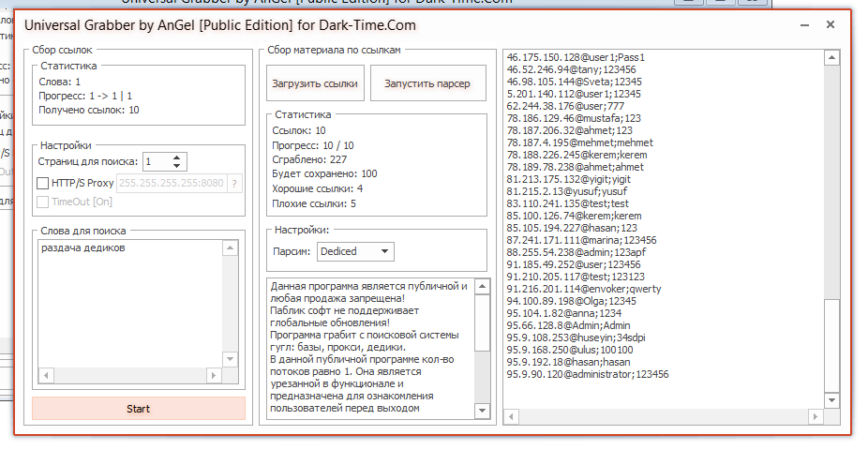Click the Прогресс: 10 / 10 line
The image size is (868, 450).
[x=313, y=145]
